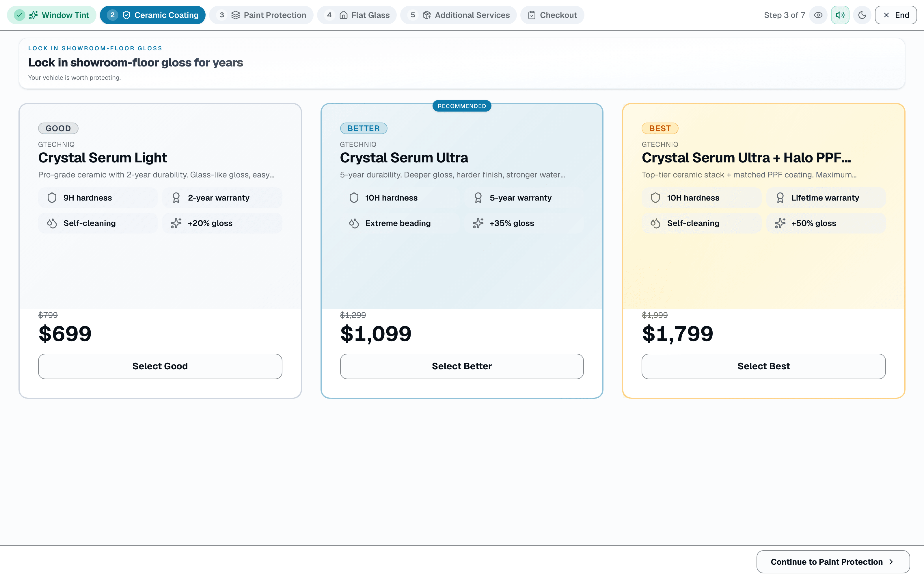Screen dimensions: 924x578
Task: Click the BEST tier badge
Action: click(x=660, y=128)
